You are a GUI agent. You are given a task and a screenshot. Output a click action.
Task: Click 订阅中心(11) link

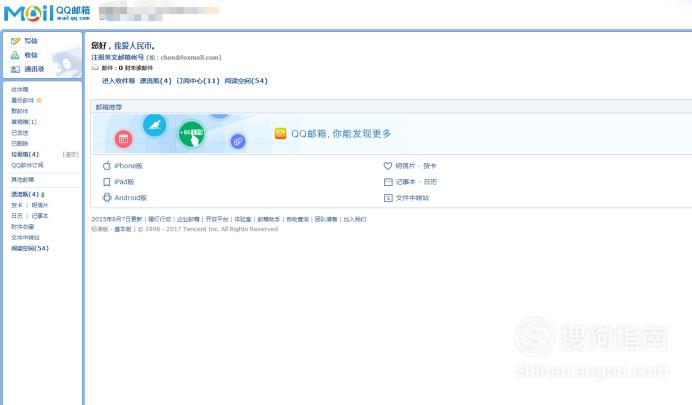198,81
